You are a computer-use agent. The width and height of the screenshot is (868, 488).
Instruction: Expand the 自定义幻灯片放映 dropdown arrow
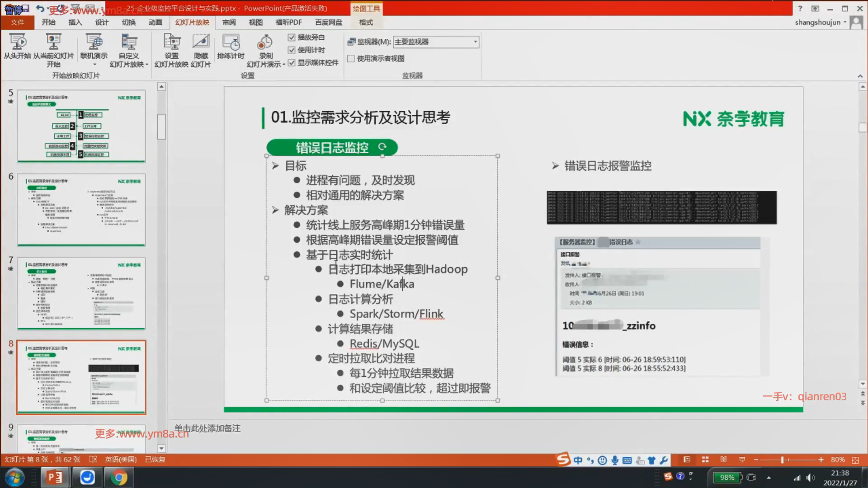tap(147, 65)
